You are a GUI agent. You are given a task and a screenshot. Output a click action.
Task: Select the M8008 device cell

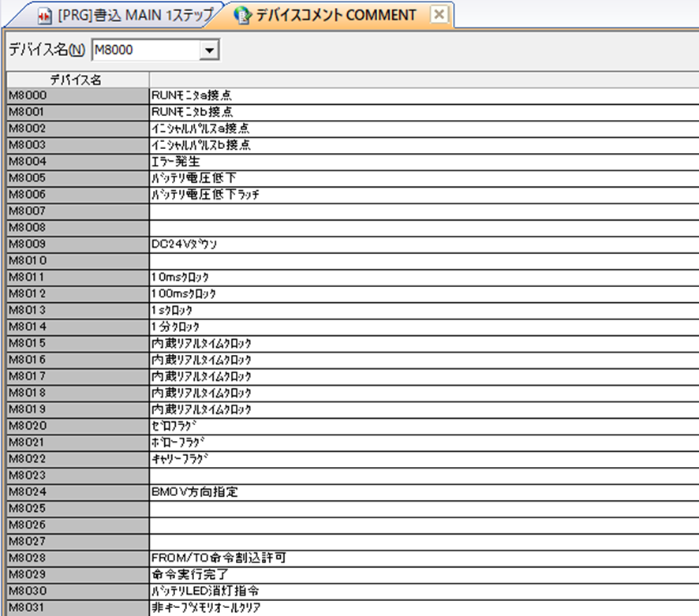78,227
